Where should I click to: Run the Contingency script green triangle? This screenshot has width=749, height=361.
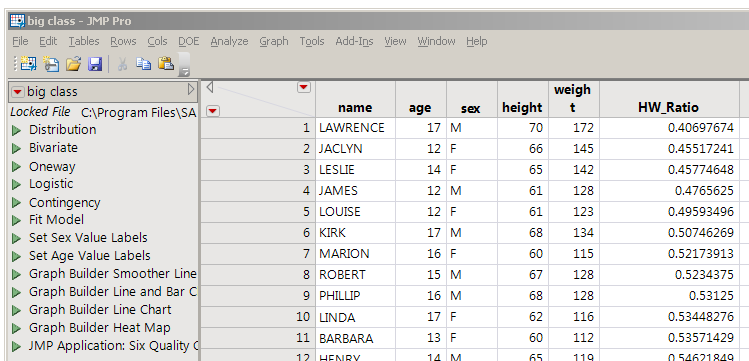[x=17, y=202]
